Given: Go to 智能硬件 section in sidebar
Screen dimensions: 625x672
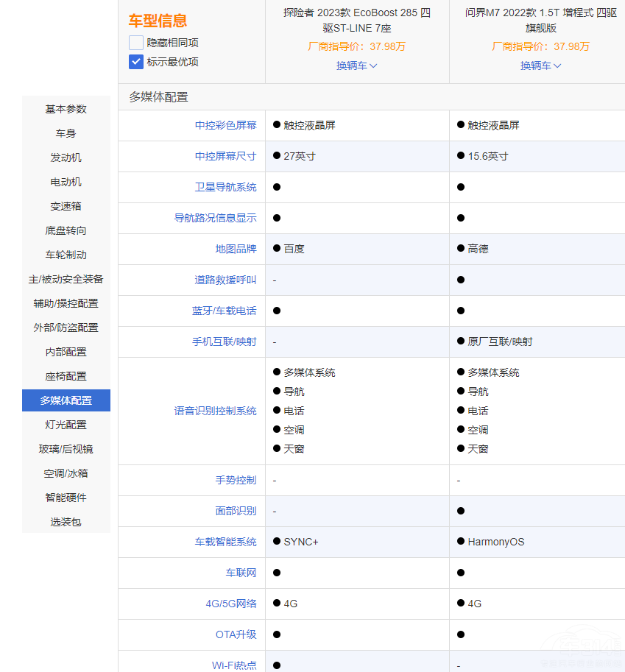Looking at the screenshot, I should [x=66, y=498].
